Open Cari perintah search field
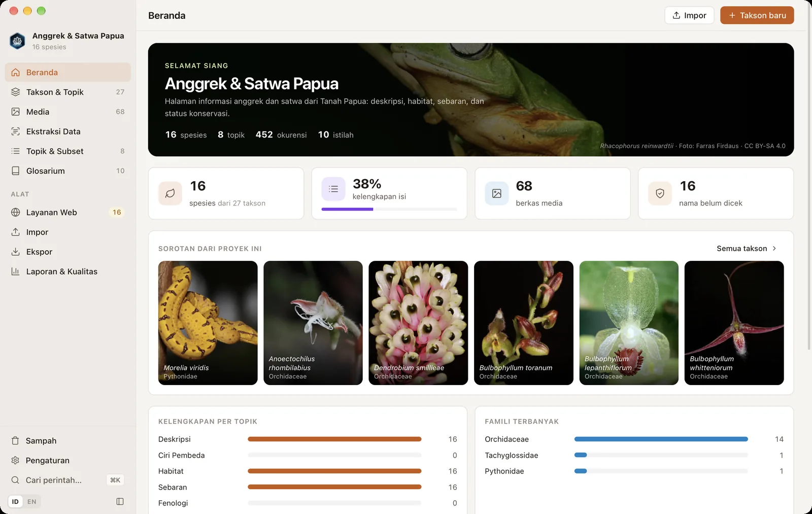Image resolution: width=812 pixels, height=514 pixels. 68,480
